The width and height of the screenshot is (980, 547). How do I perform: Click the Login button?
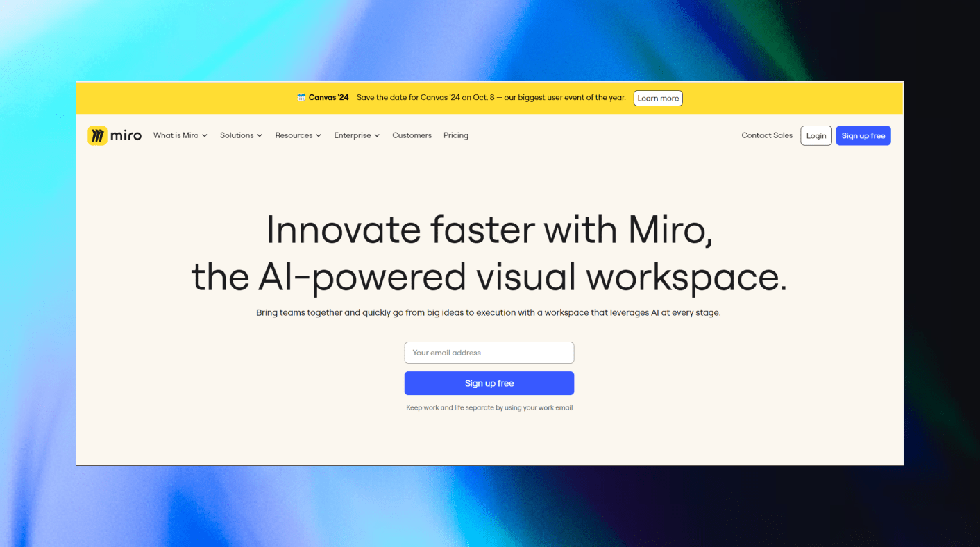point(816,136)
